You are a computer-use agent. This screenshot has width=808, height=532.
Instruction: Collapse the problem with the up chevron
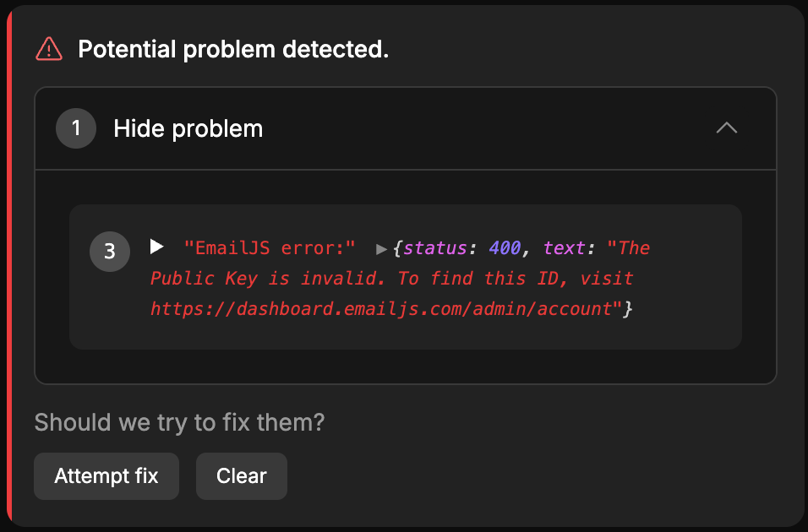(727, 128)
